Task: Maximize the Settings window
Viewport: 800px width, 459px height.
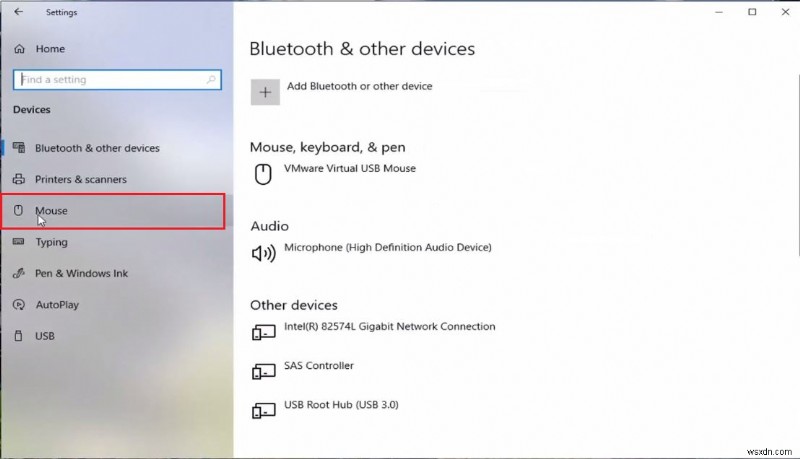Action: tap(752, 12)
